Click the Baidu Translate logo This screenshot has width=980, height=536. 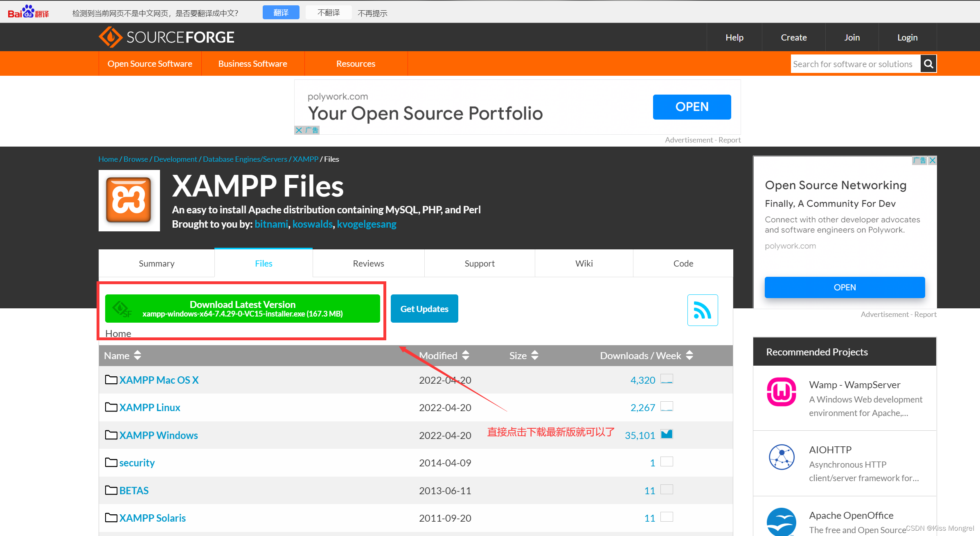(x=28, y=12)
